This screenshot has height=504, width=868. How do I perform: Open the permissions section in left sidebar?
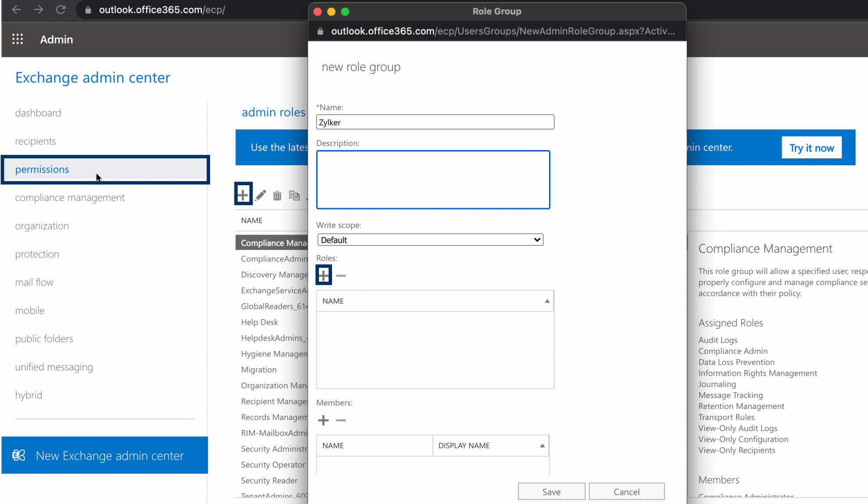[42, 169]
